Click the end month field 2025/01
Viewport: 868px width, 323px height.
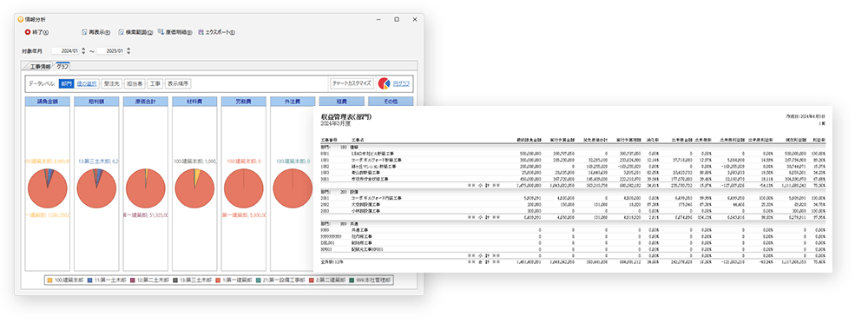pos(111,51)
